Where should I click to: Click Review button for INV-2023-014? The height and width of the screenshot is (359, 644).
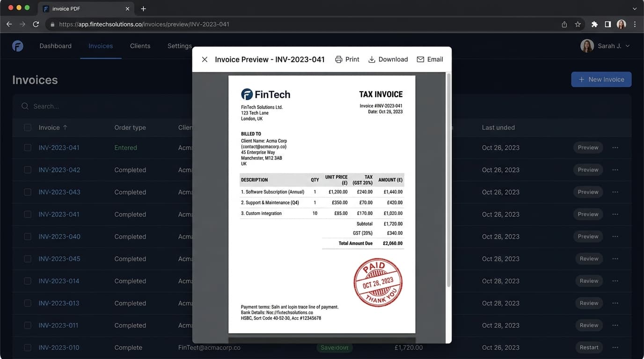pos(589,281)
